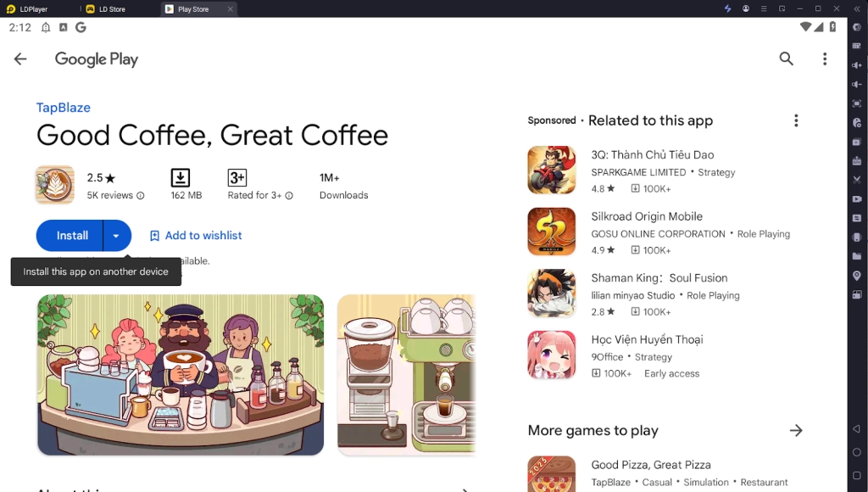
Task: Open LDPlayer account profile icon in title bar
Action: click(x=746, y=8)
